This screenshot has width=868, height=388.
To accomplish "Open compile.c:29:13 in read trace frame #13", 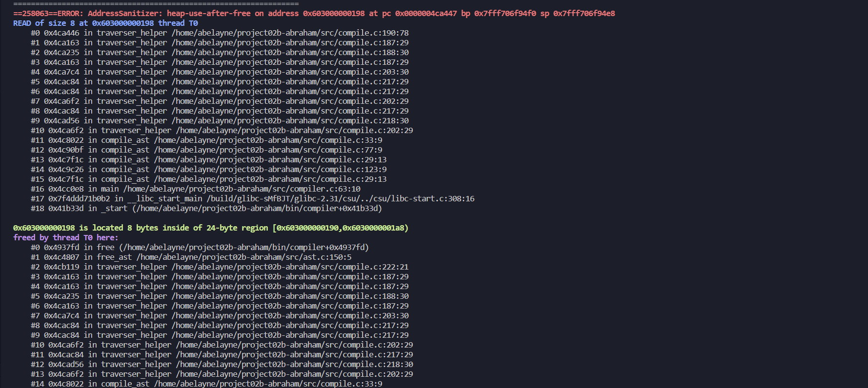I will click(270, 160).
